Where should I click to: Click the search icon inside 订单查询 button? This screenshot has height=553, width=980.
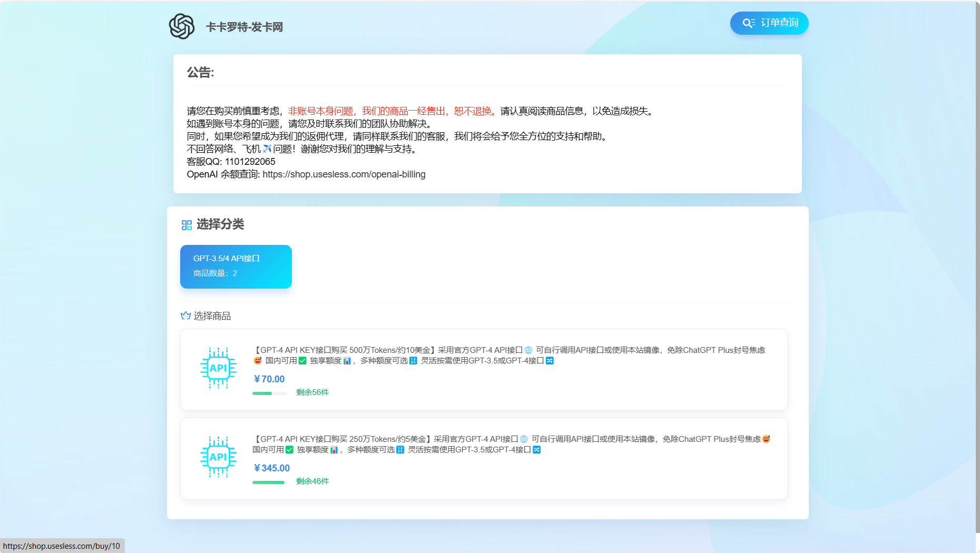(x=749, y=23)
